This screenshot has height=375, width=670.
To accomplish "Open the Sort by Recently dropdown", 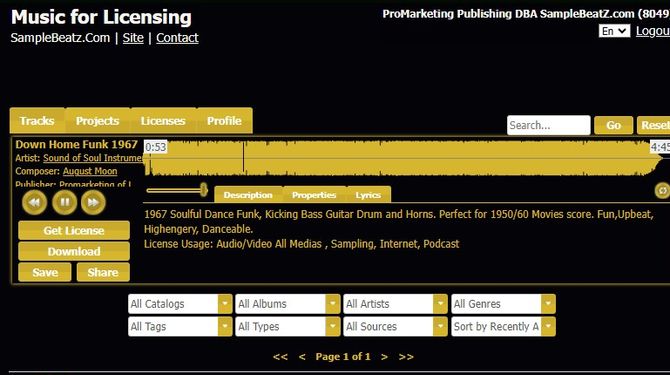I will pyautogui.click(x=503, y=327).
